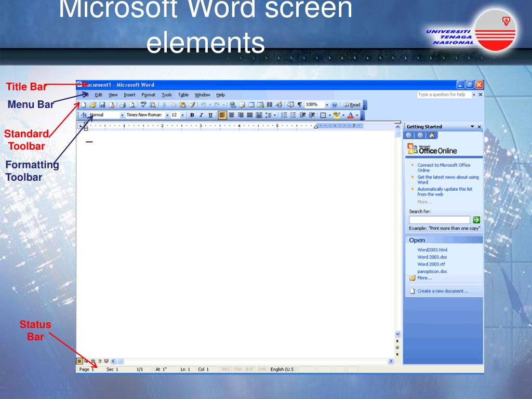Viewport: 532px width, 399px height.
Task: Click the Undo arrow icon
Action: tap(203, 105)
